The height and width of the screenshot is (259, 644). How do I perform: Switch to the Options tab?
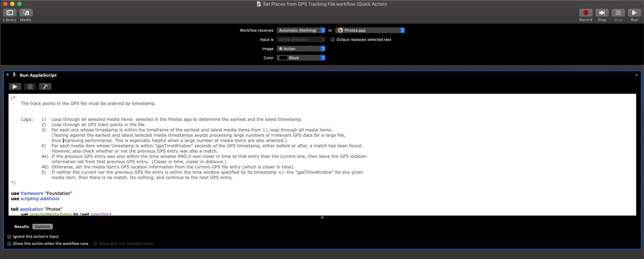(43, 227)
